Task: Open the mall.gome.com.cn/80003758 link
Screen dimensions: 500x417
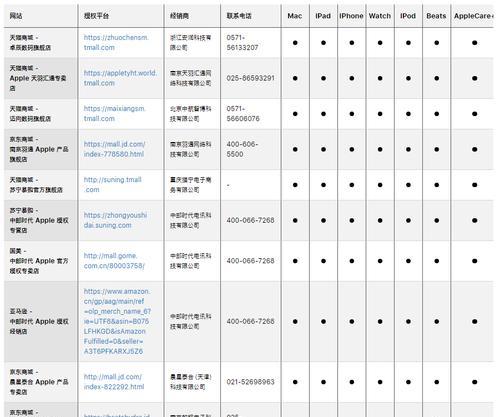Action: (x=114, y=261)
